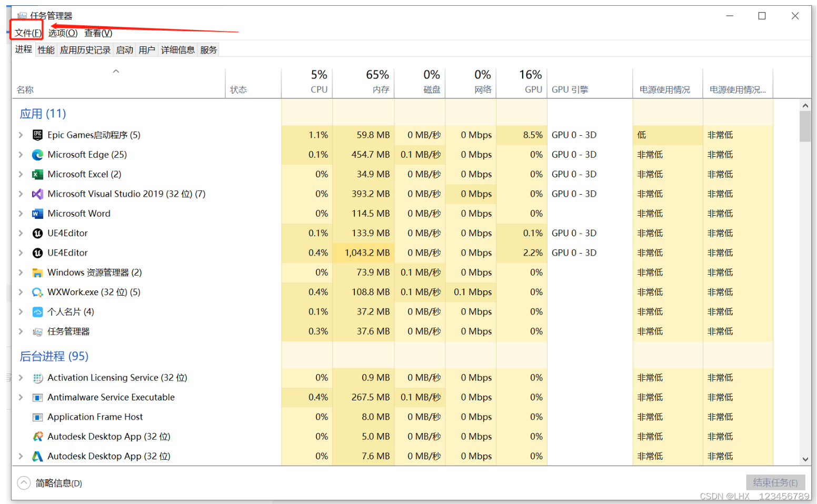This screenshot has width=817, height=504.
Task: Expand the Activation Licensing Service group
Action: [x=21, y=378]
